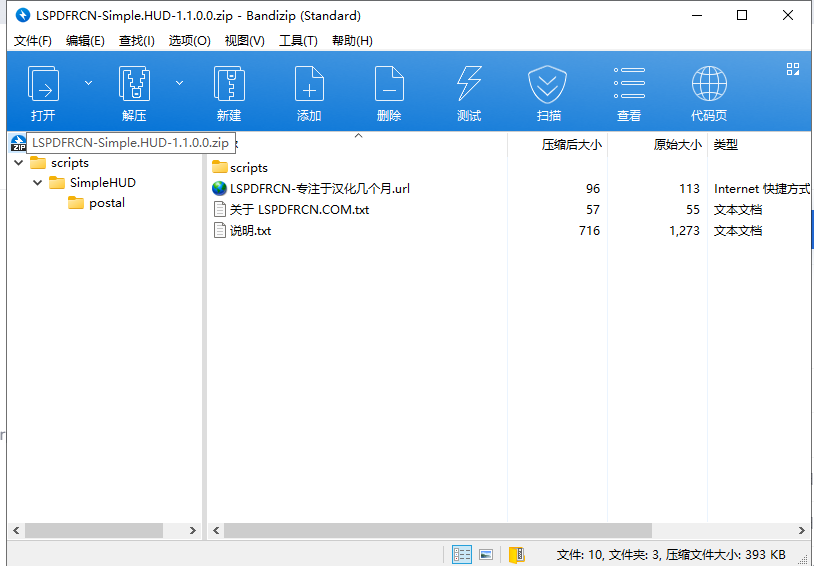The height and width of the screenshot is (566, 814).
Task: Click the Delete (删除) toolbar icon
Action: 389,83
